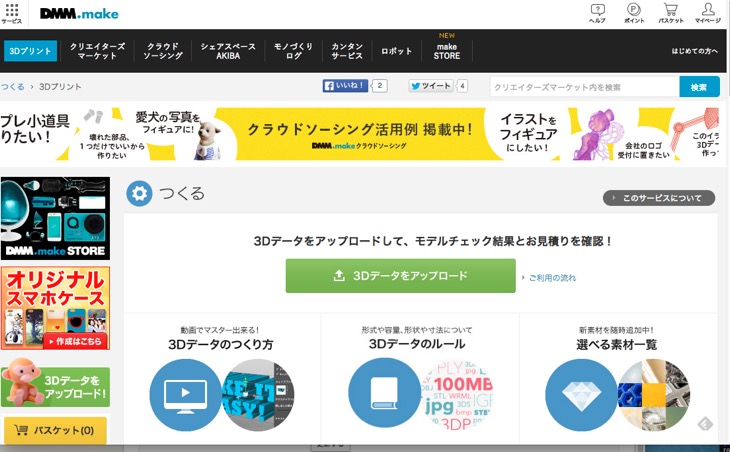Open the services grid icon
730x452 pixels.
click(x=11, y=12)
